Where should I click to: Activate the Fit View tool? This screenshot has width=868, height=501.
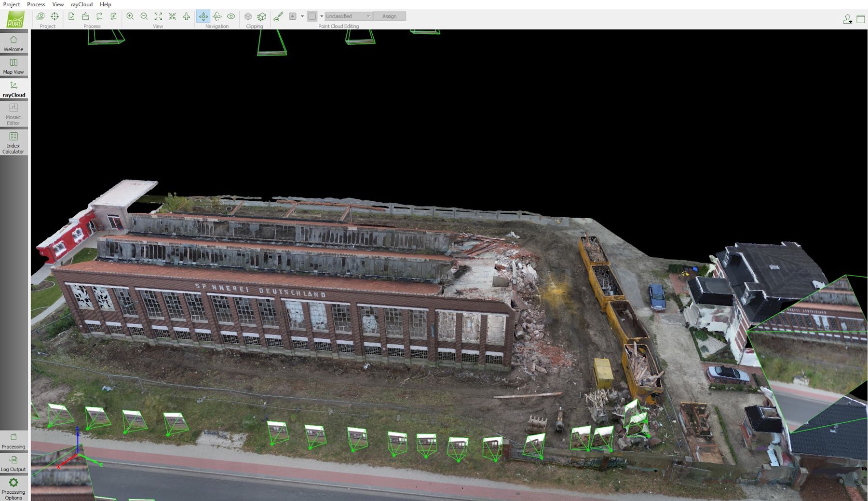159,16
